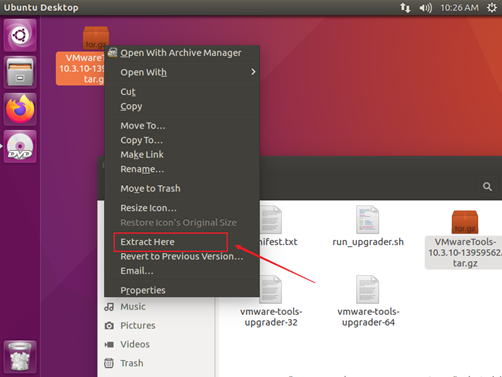This screenshot has width=502, height=377.
Task: Open Properties from context menu
Action: [x=182, y=290]
